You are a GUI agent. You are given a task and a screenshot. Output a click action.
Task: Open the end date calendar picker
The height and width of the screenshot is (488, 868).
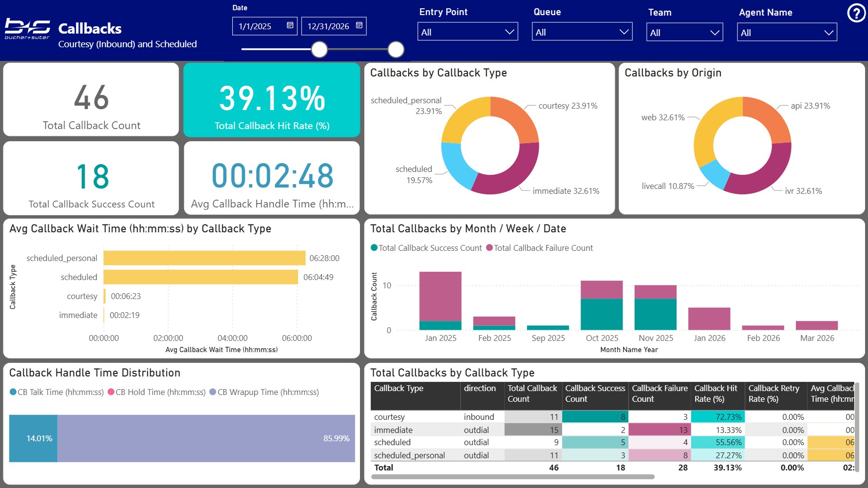[x=359, y=25]
